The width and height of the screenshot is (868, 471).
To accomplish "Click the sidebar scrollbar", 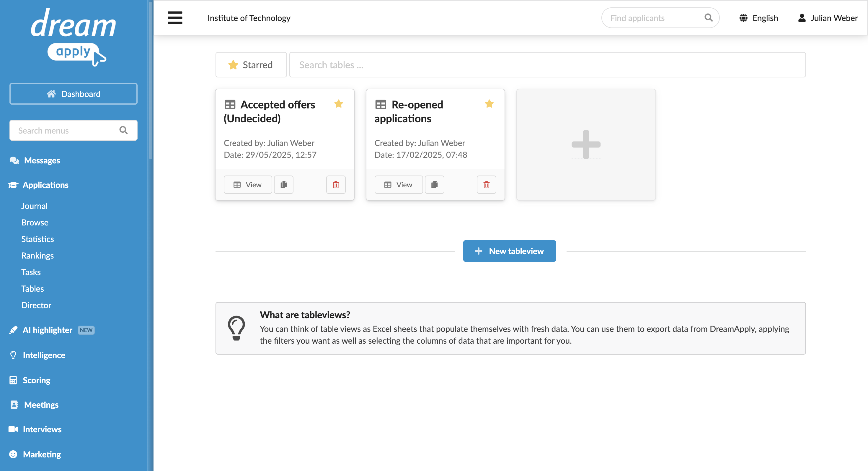I will (150, 81).
